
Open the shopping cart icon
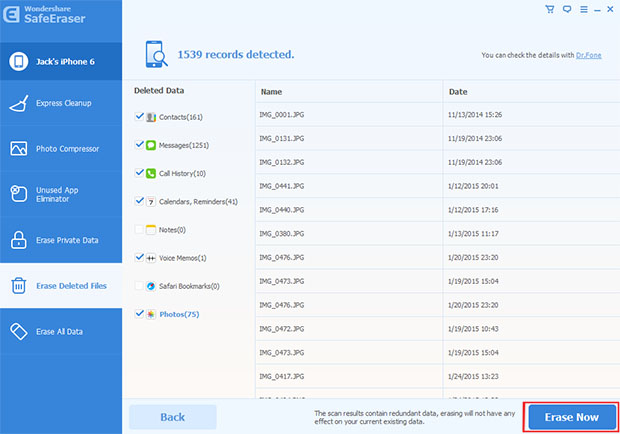click(x=549, y=9)
